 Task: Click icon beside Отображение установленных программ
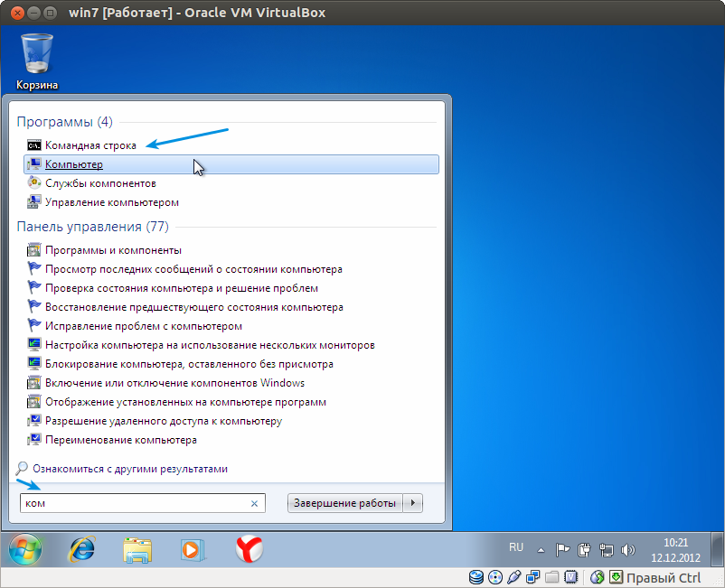(33, 402)
